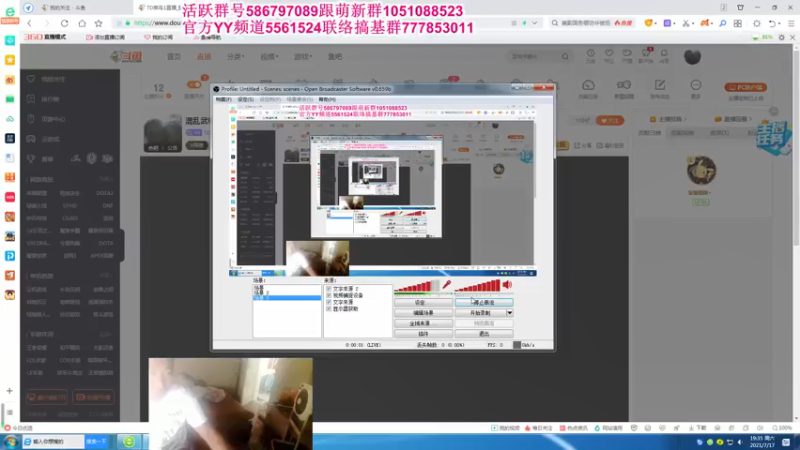
Task: Go to the browser home page
Action: click(82, 23)
